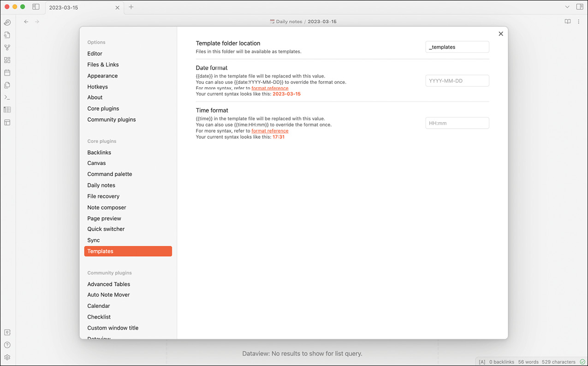Expand the tab list chevron

pyautogui.click(x=567, y=7)
